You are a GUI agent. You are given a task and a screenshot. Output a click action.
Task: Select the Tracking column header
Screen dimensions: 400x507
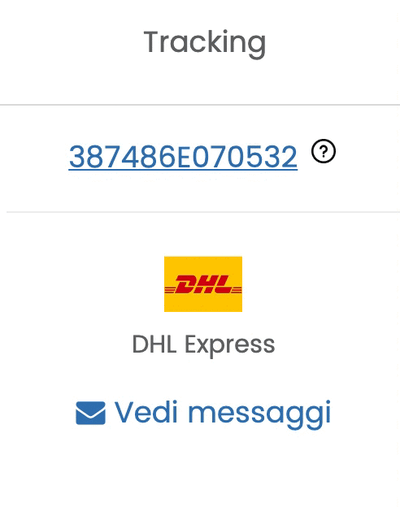(x=205, y=43)
